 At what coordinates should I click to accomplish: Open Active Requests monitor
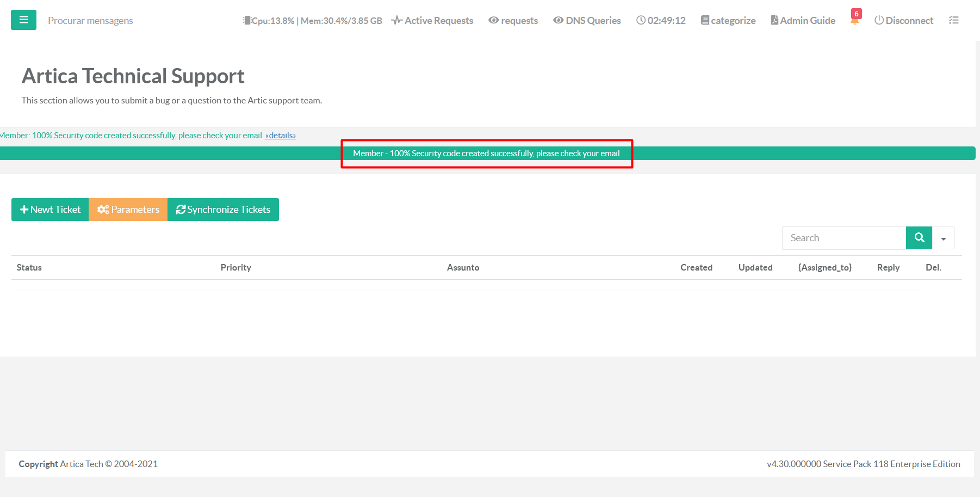432,21
